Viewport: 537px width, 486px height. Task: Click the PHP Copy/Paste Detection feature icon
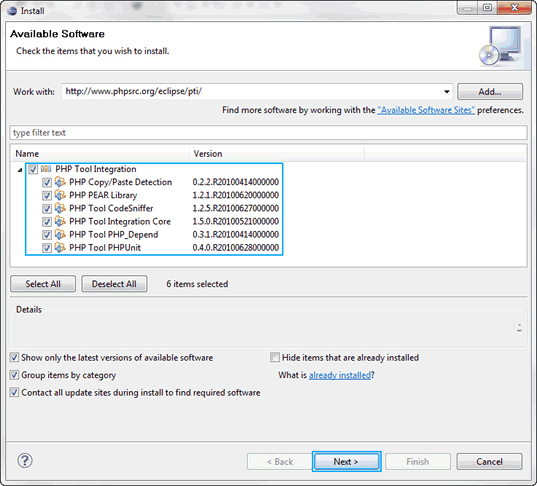pyautogui.click(x=60, y=182)
